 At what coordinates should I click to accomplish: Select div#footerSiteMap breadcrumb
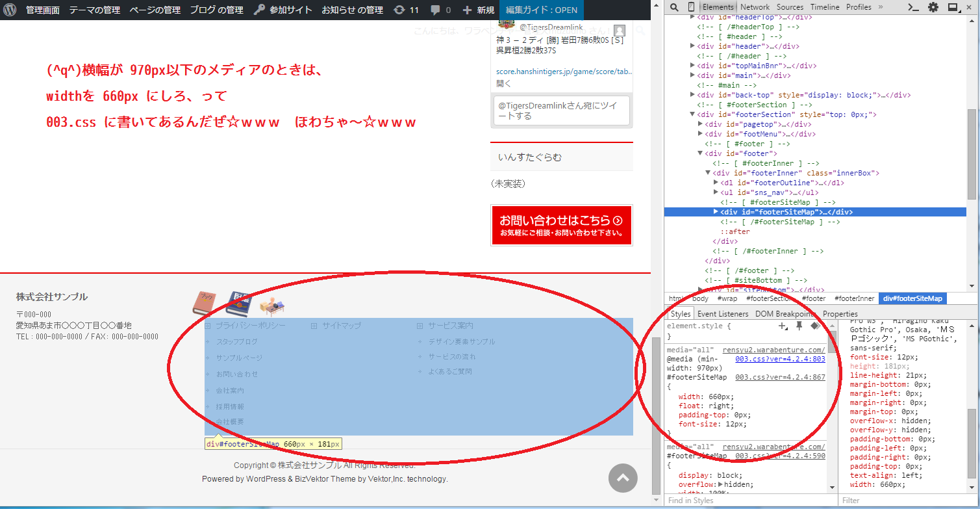pos(912,298)
